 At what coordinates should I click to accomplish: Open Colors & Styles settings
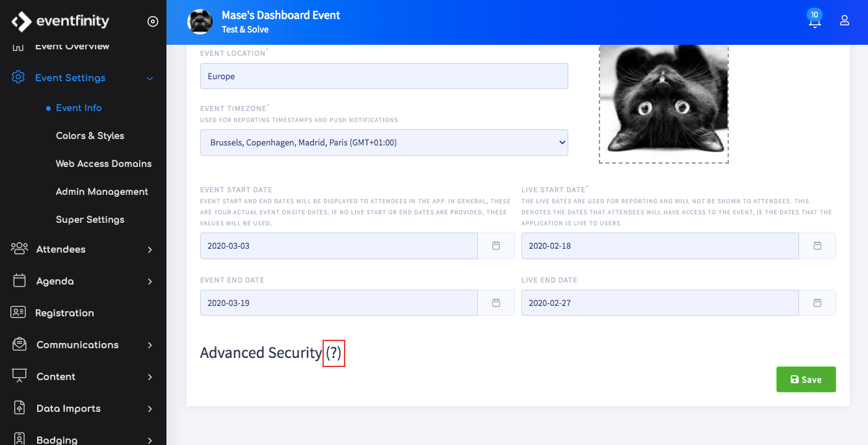(x=90, y=136)
